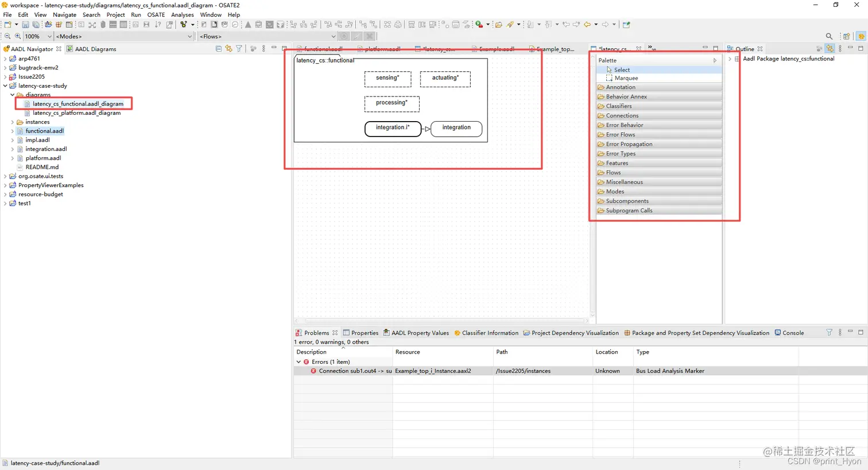Click the instantiate tool icon with green nodes
Viewport: 868px width, 470px height.
pyautogui.click(x=183, y=25)
